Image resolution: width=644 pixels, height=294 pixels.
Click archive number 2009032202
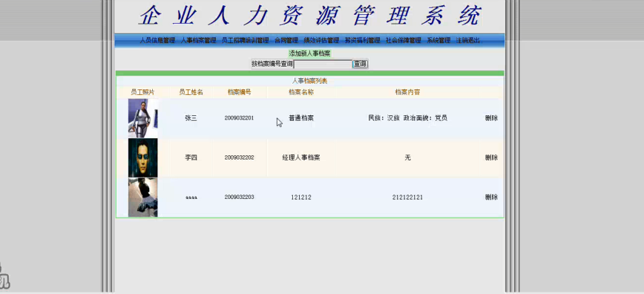239,157
